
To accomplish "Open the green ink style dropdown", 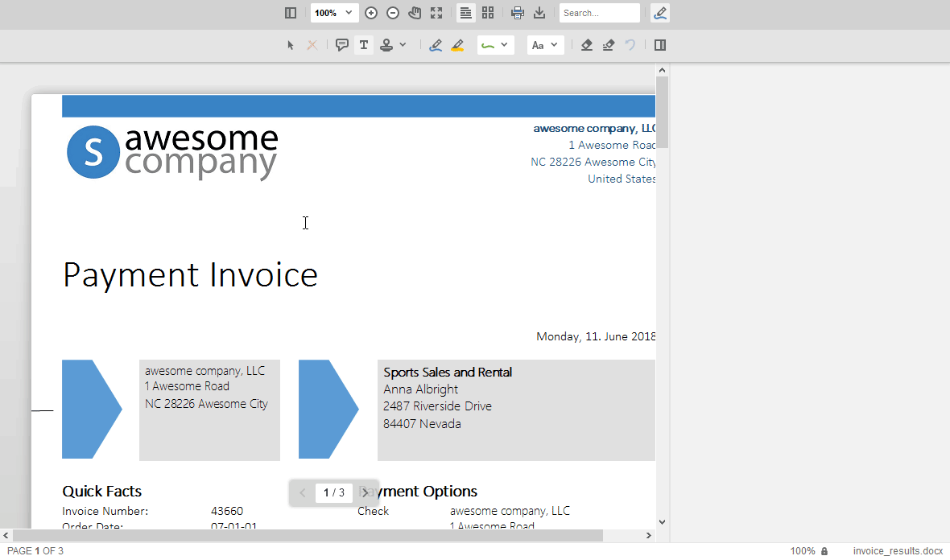I will click(x=496, y=45).
